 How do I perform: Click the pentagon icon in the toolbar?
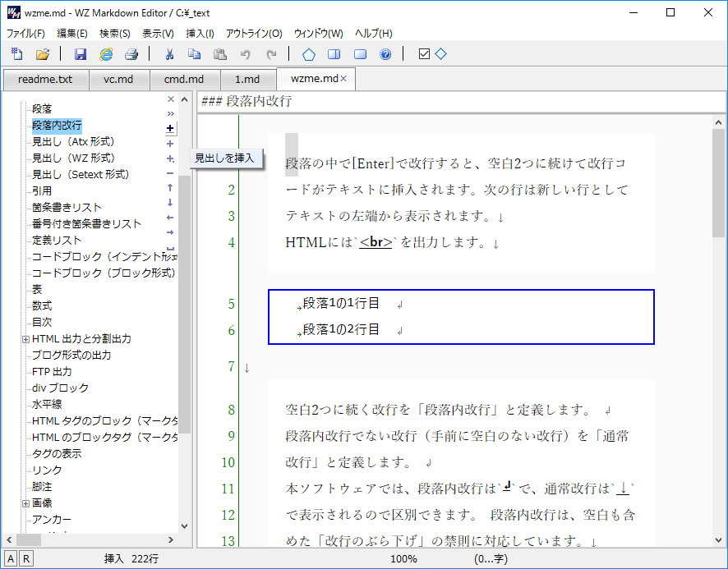(x=309, y=54)
